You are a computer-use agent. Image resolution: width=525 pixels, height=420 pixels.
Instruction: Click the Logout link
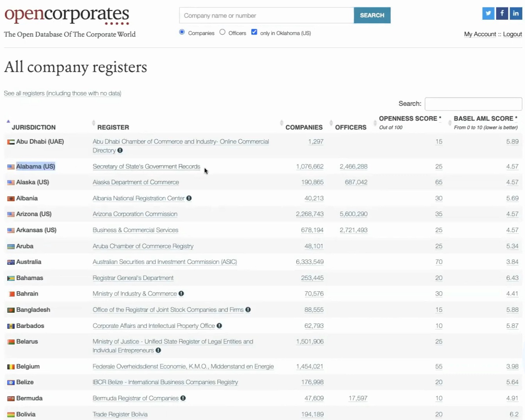(x=513, y=34)
